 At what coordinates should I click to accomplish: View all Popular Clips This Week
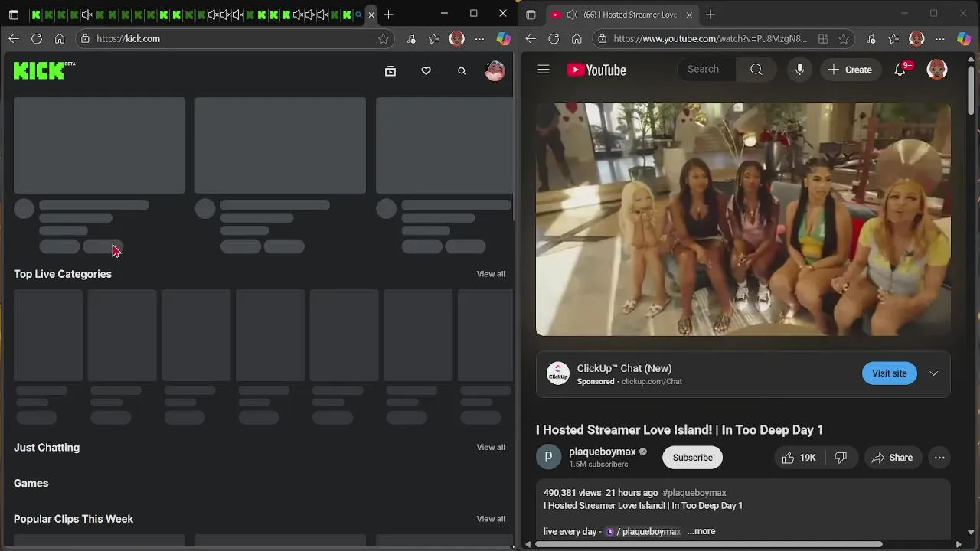tap(491, 519)
